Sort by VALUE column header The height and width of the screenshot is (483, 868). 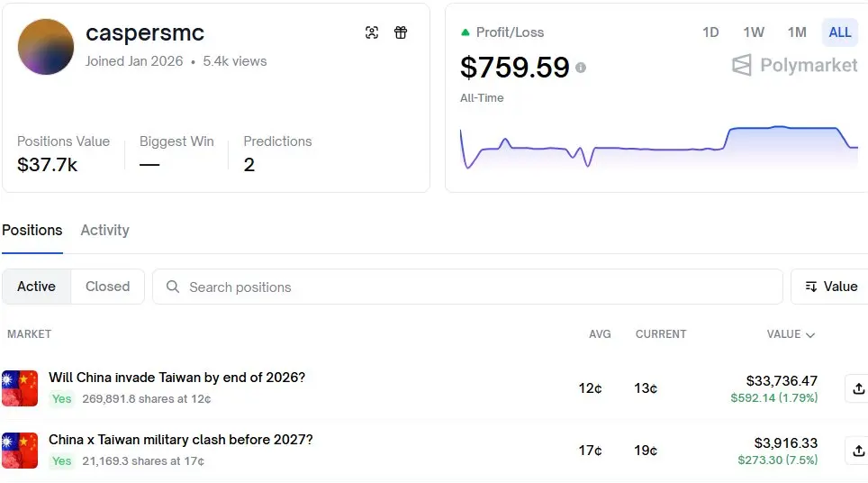tap(791, 334)
